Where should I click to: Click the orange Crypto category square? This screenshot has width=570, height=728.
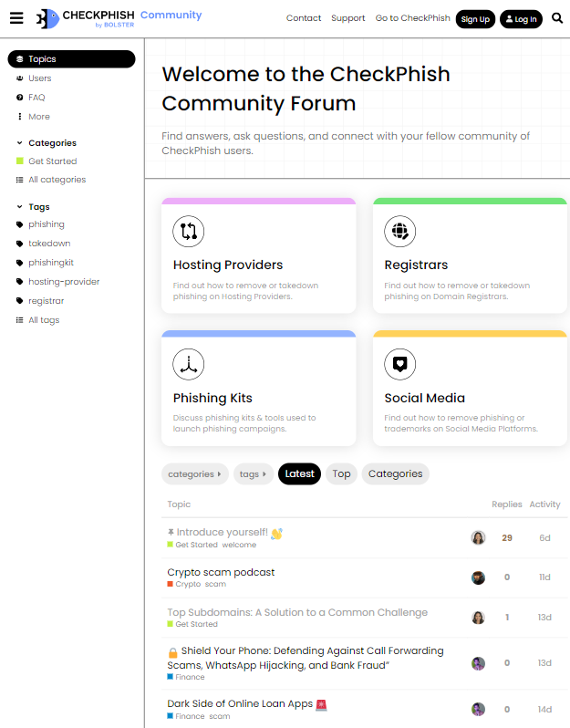coord(170,584)
